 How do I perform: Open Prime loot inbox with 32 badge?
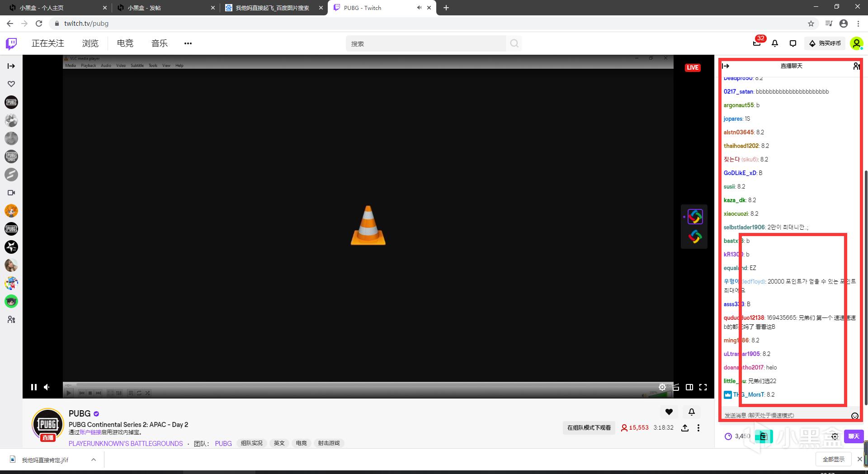pyautogui.click(x=757, y=43)
